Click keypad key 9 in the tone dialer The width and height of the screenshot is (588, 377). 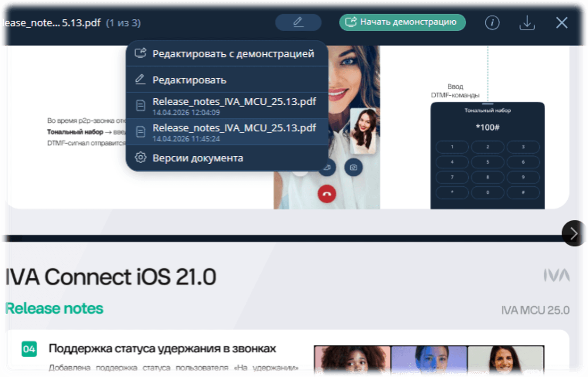point(523,177)
